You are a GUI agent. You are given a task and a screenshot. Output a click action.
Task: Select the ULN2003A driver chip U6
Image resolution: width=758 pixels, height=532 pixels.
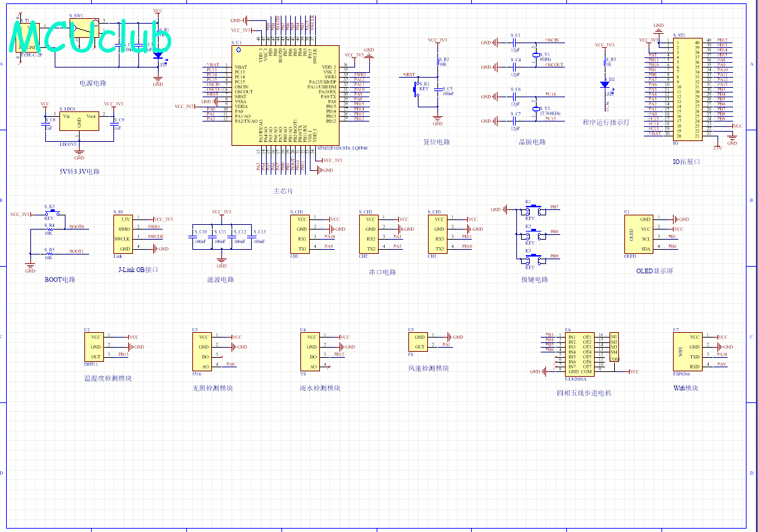[580, 354]
